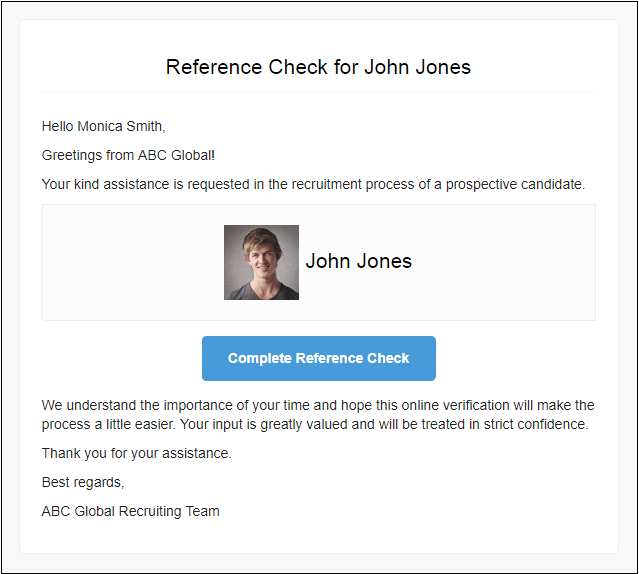Click the John Jones name beside the photo
This screenshot has width=639, height=574.
pos(358,261)
